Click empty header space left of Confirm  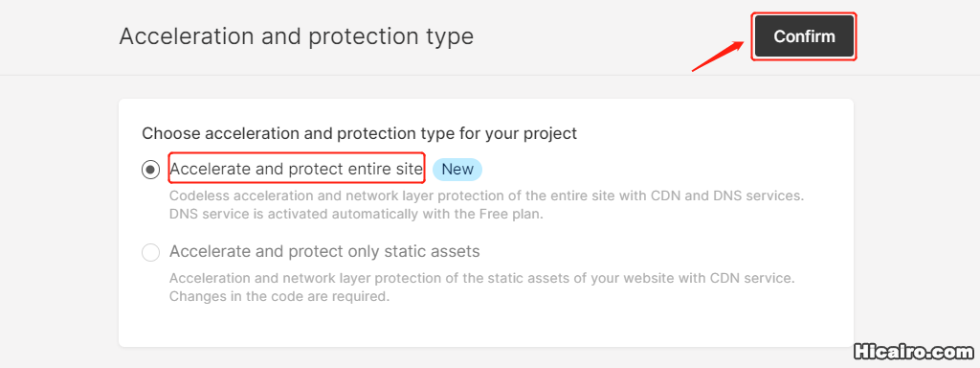(x=612, y=36)
